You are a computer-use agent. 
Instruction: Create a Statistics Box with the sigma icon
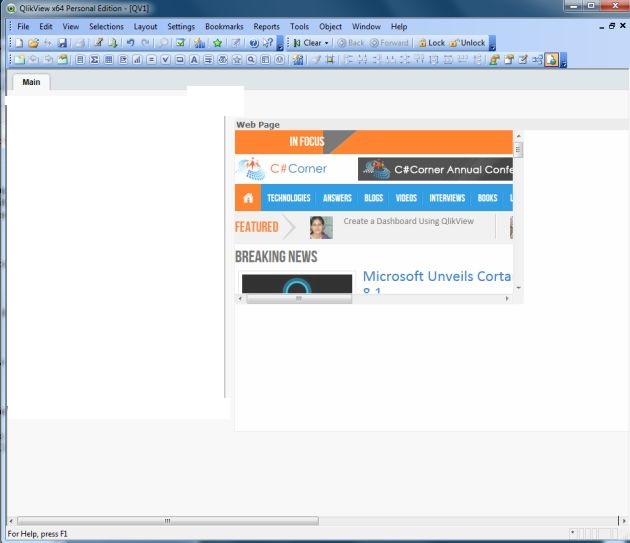pyautogui.click(x=94, y=59)
